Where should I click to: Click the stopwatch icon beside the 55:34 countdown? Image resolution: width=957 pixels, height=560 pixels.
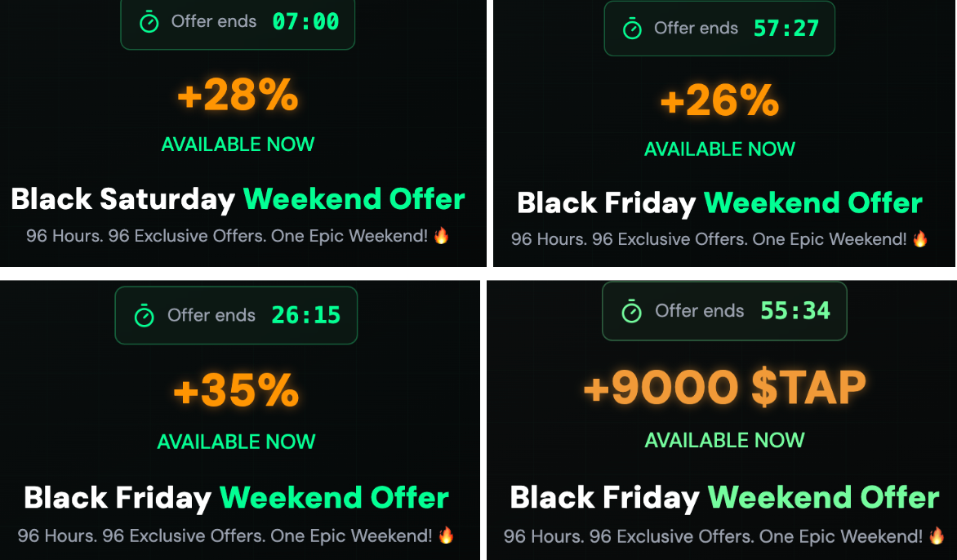632,311
